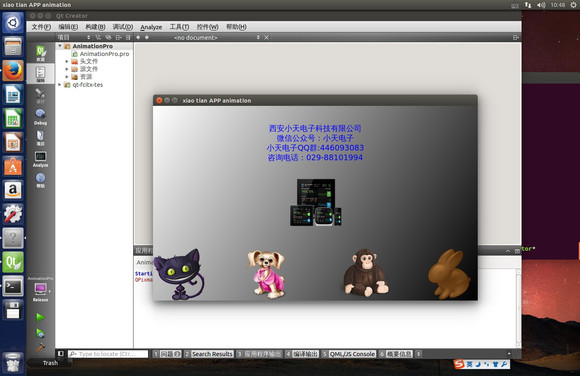This screenshot has width=580, height=376.
Task: Start debugging with the debug-run button
Action: (40, 333)
